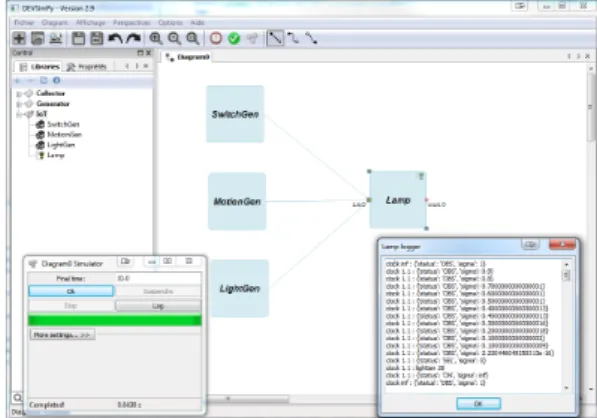Select Lamp in the IoT library
Screen dimensions: 597x418
point(56,155)
